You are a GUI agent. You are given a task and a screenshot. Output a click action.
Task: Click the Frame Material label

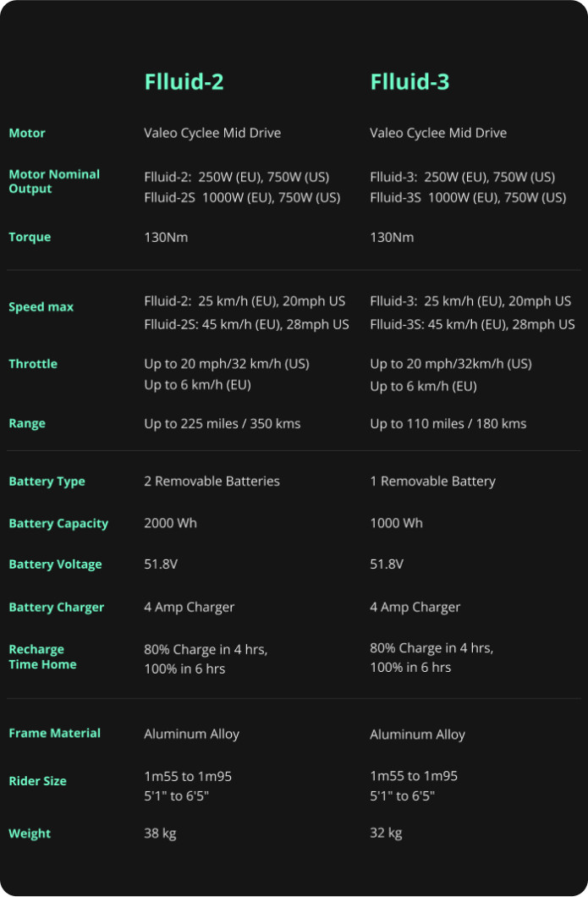pos(54,734)
